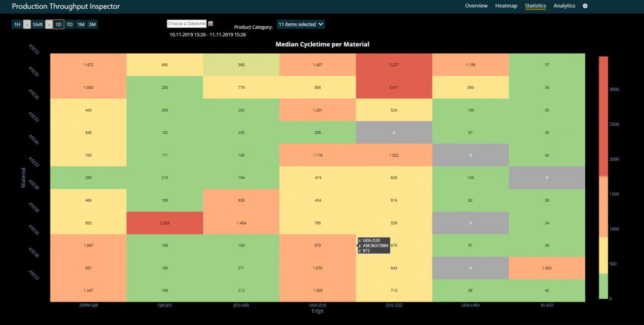
Task: Click the heatmap cell showing 368
Action: pos(241,64)
